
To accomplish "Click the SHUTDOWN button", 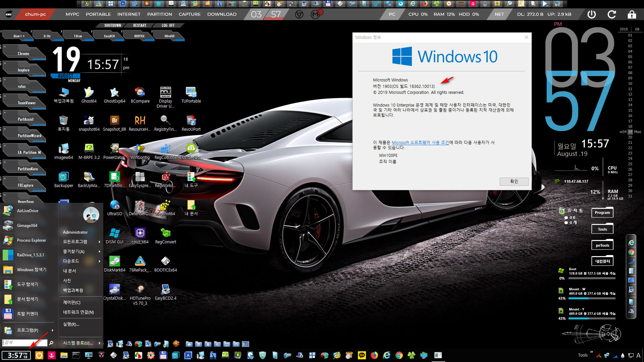I will [x=112, y=25].
